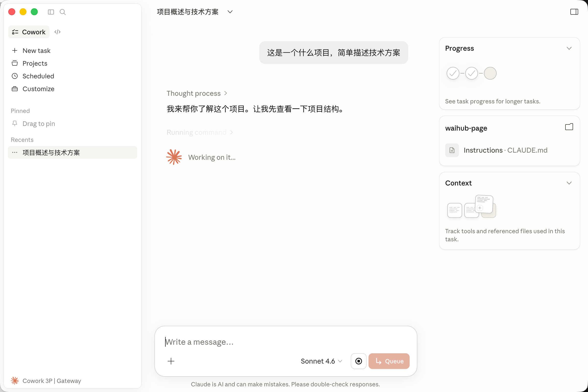Image resolution: width=588 pixels, height=392 pixels.
Task: Click the user message bubble
Action: pyautogui.click(x=333, y=53)
